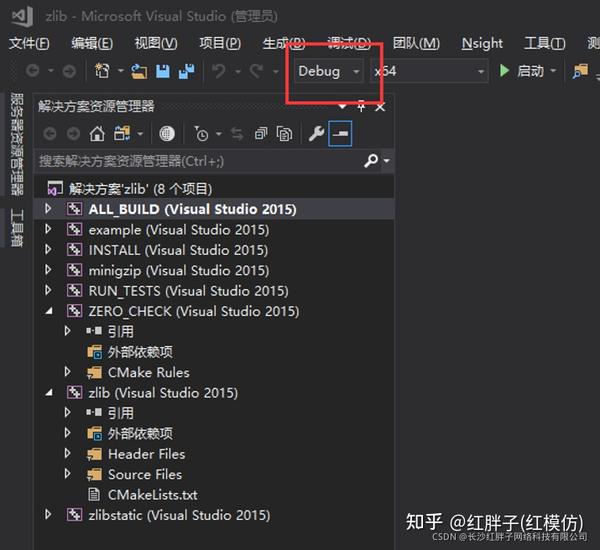Viewport: 600px width, 550px height.
Task: Expand the zlibstatic project node
Action: (48, 514)
